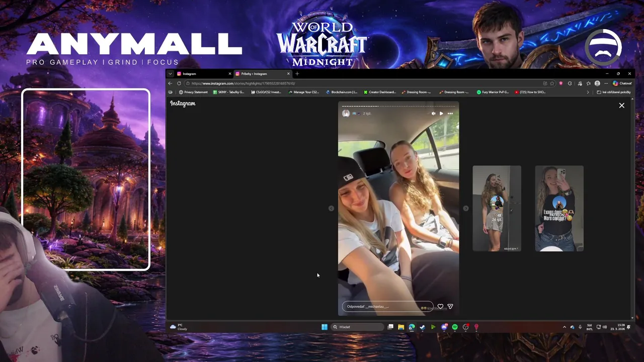Open browser settings three-dots menu
The image size is (644, 362).
[606, 83]
